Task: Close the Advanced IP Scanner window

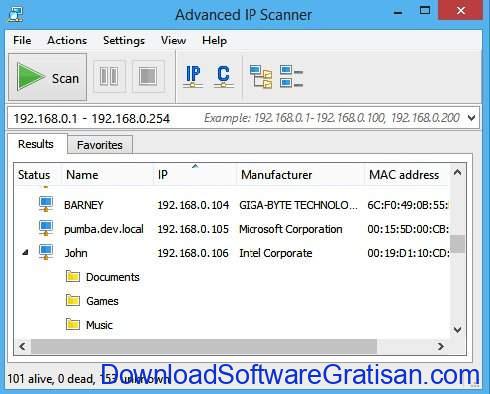Action: pos(461,11)
